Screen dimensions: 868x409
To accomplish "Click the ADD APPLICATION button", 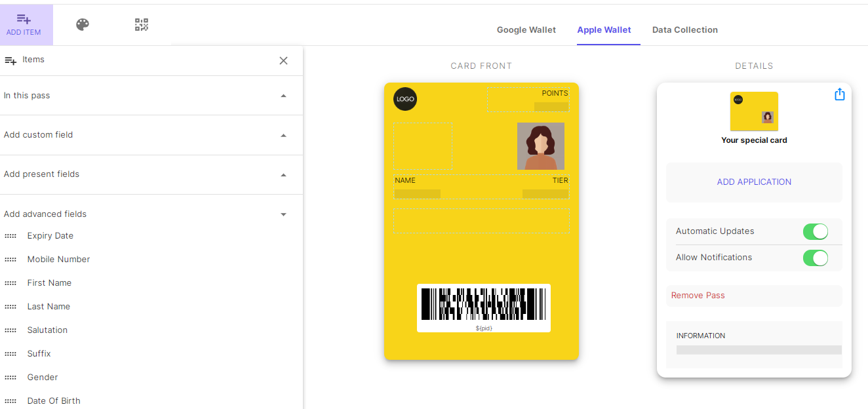I will 754,182.
